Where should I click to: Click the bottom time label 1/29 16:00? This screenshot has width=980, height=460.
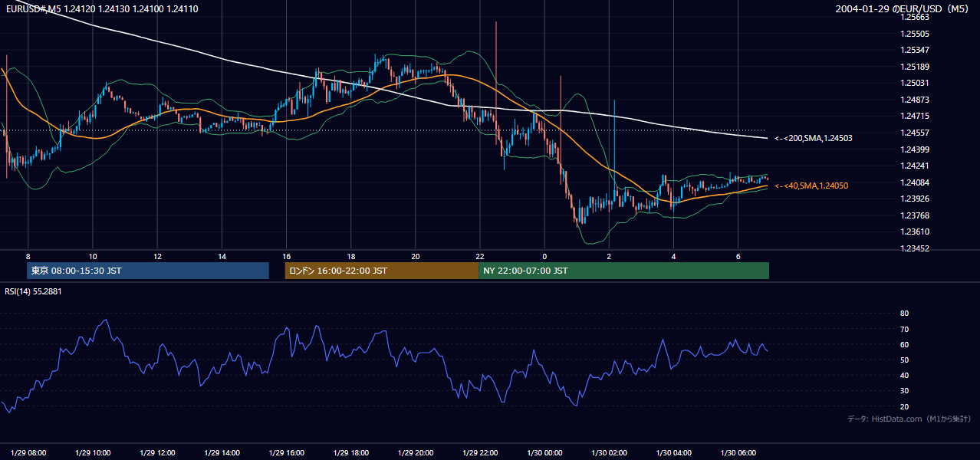click(x=287, y=452)
